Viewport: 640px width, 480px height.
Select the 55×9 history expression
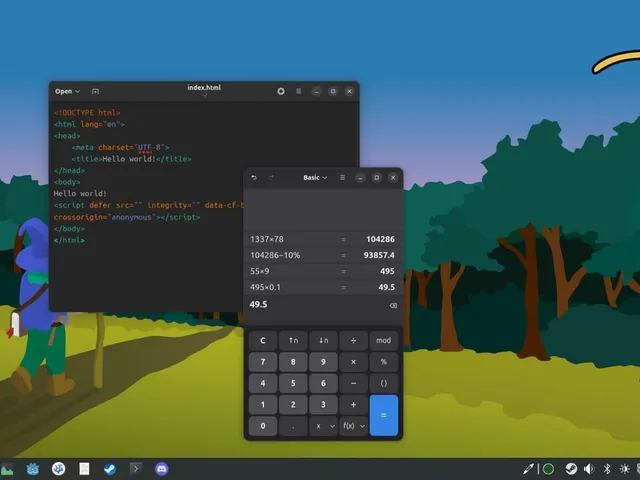tap(260, 271)
